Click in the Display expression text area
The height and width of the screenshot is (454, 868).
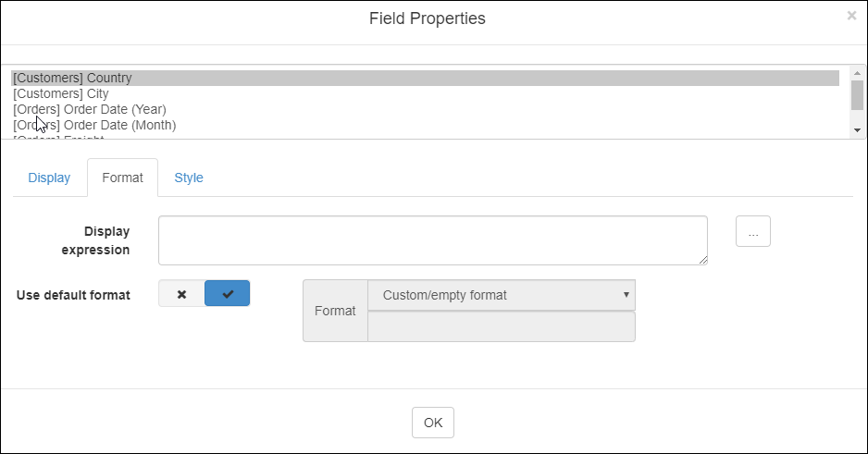pyautogui.click(x=432, y=240)
